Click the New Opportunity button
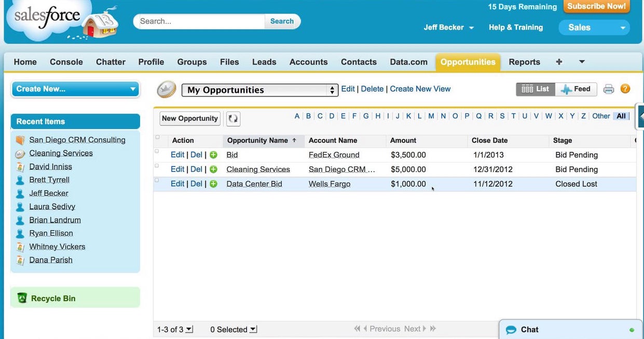The image size is (644, 339). click(x=190, y=118)
